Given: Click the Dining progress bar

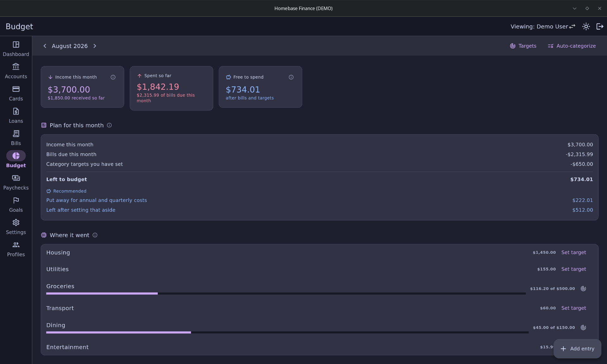Looking at the screenshot, I should click(287, 332).
